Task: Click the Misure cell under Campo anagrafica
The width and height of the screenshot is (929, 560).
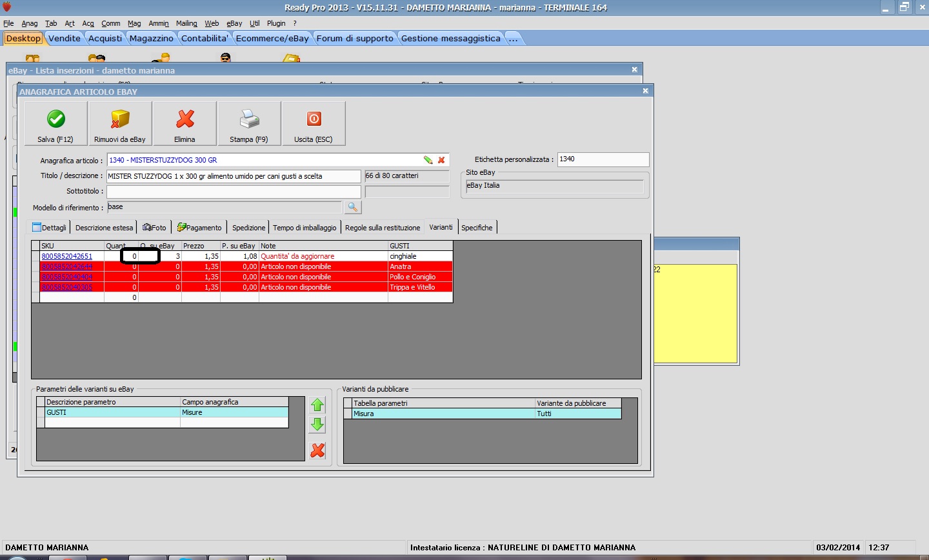Action: pos(234,412)
